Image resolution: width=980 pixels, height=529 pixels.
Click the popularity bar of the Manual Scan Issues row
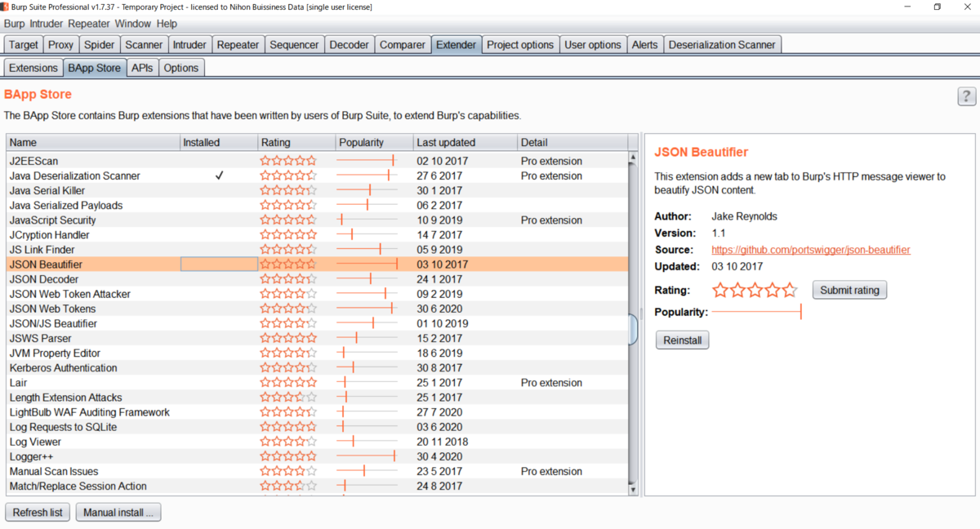(x=367, y=471)
